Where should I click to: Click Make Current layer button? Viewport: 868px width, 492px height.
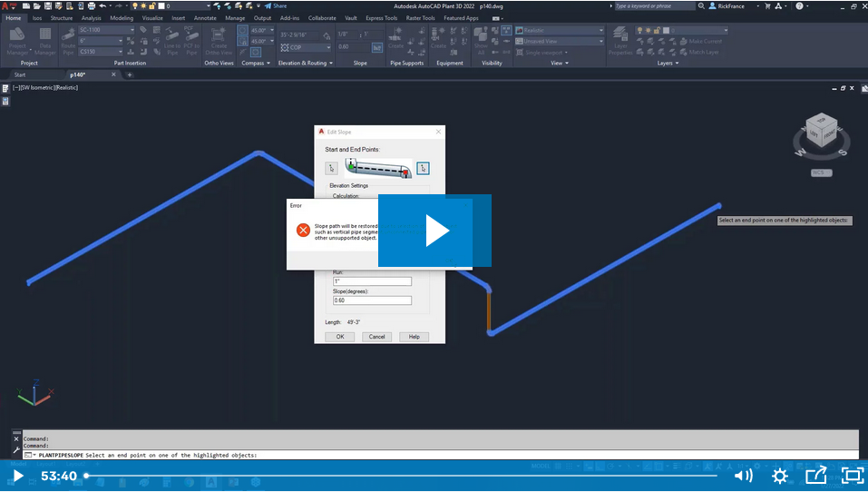[701, 41]
